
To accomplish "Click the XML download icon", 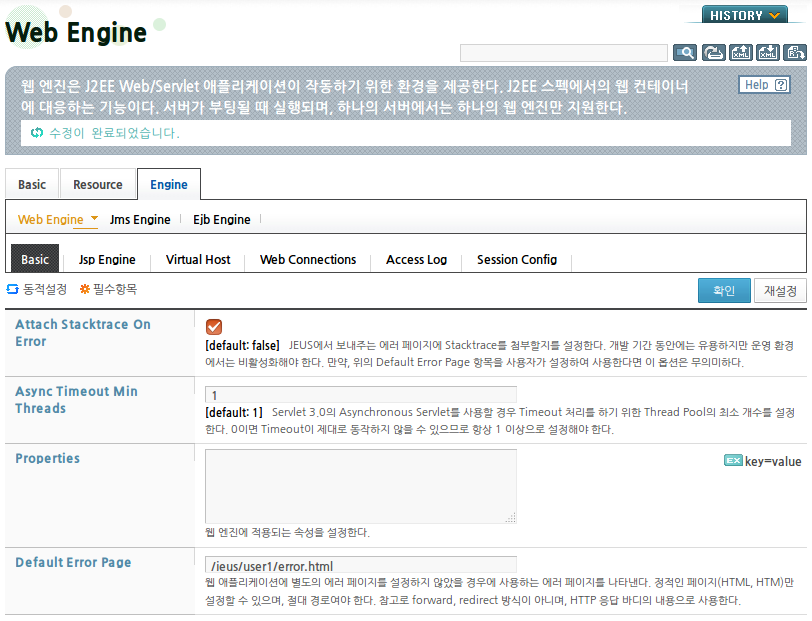I will pos(767,53).
